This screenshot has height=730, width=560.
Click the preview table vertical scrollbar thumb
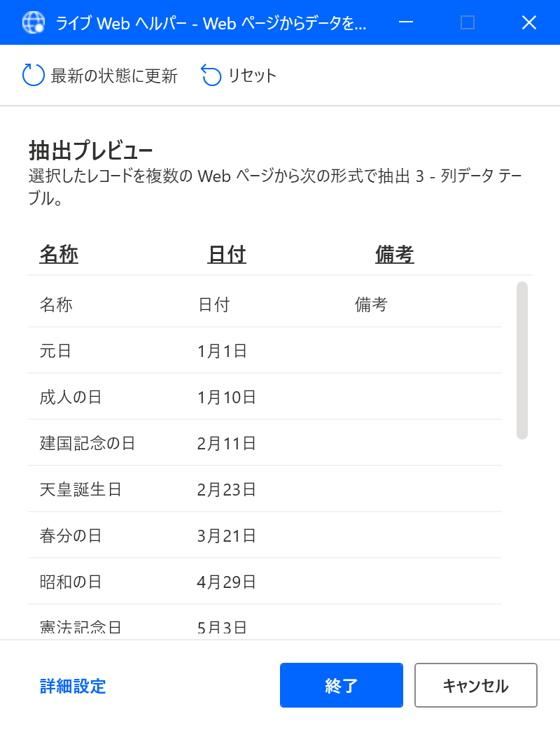pyautogui.click(x=521, y=360)
